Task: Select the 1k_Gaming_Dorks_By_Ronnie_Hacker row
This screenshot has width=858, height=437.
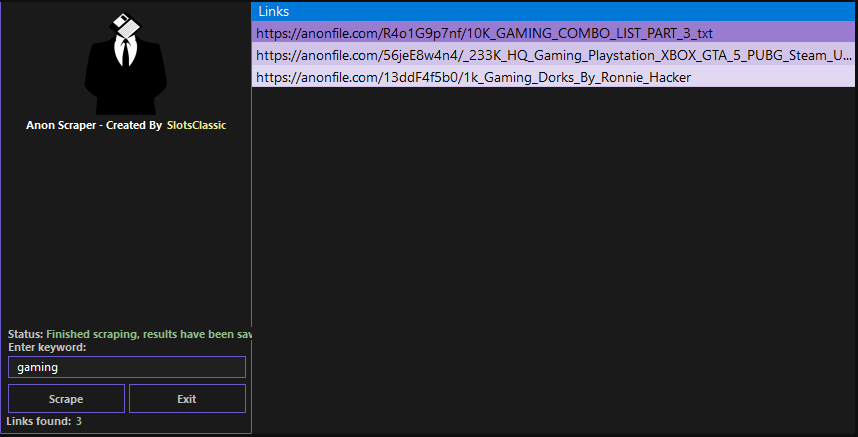Action: tap(473, 77)
